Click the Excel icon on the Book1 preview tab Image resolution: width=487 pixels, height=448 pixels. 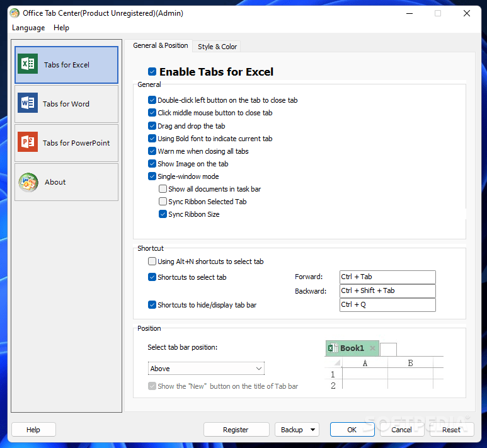tap(333, 348)
